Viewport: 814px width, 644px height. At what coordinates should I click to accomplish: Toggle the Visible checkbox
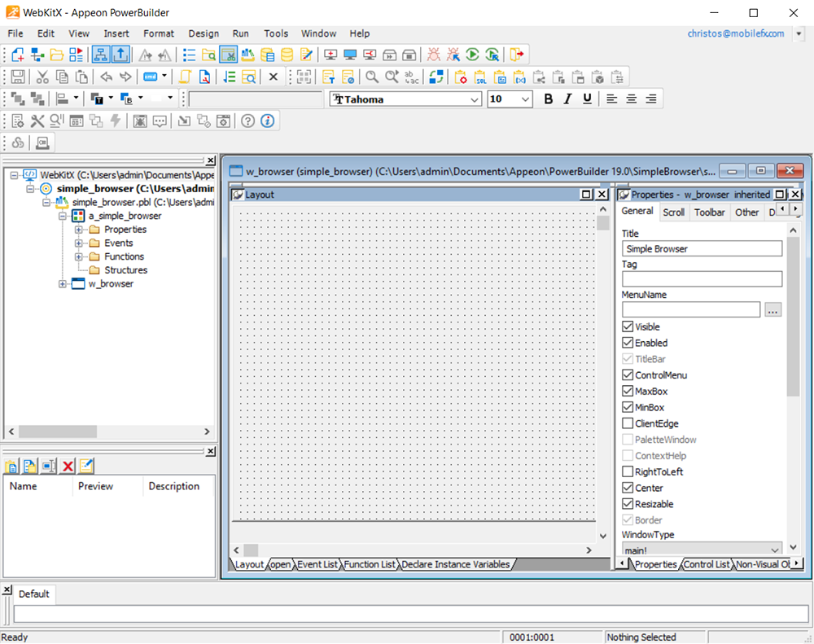[x=628, y=326]
